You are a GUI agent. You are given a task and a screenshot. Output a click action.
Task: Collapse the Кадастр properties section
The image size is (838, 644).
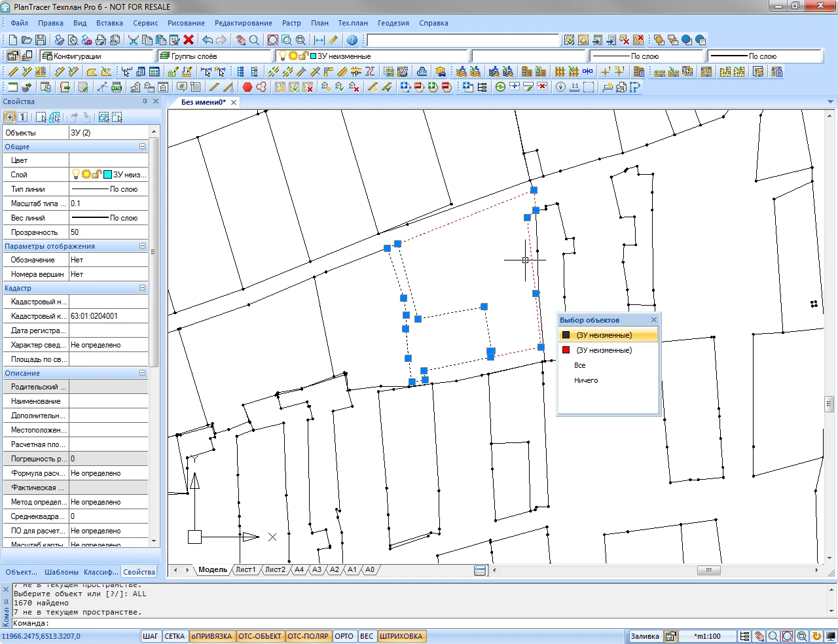[142, 288]
